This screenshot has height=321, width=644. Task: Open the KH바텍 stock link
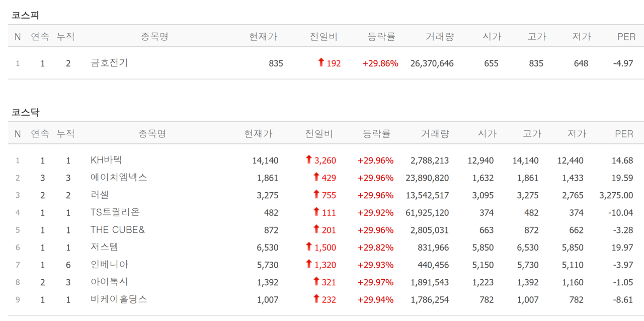pyautogui.click(x=106, y=160)
